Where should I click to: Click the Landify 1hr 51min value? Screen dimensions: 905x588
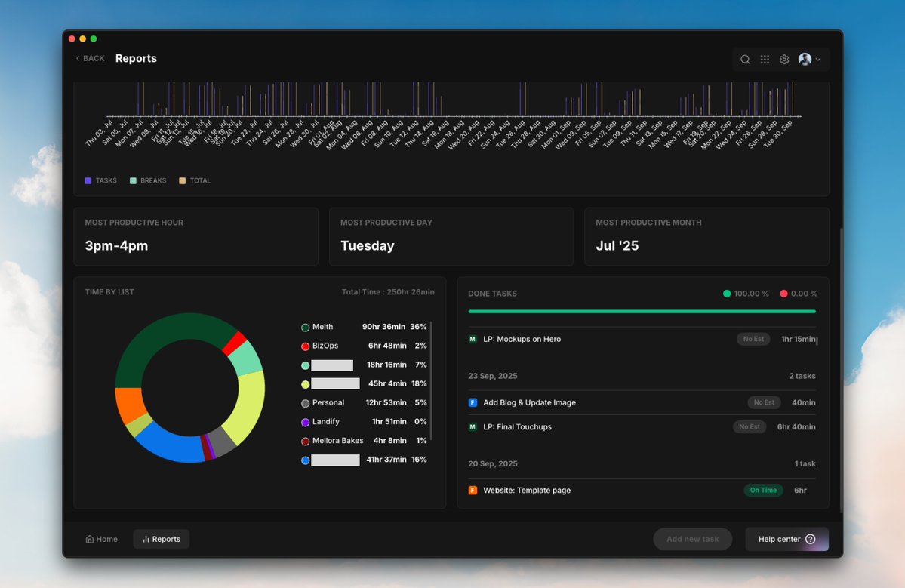[389, 422]
